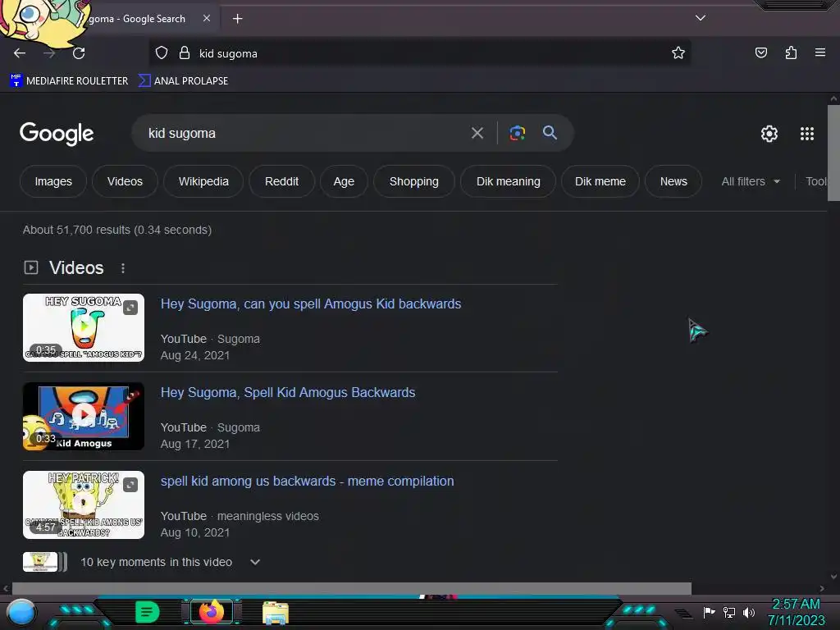Image resolution: width=840 pixels, height=630 pixels.
Task: View site security lock information
Action: [x=185, y=53]
